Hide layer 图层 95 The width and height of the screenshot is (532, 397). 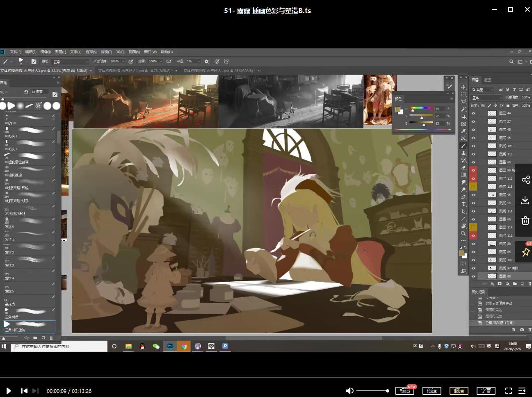473,195
